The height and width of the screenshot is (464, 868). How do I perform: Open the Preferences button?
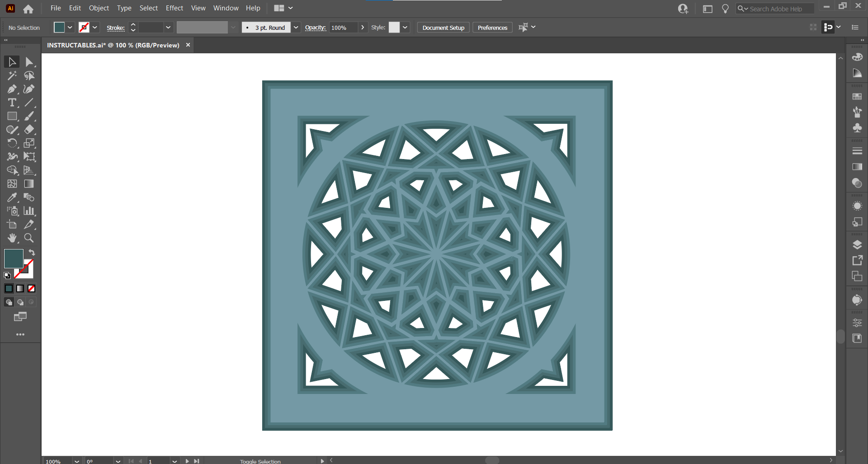tap(493, 28)
